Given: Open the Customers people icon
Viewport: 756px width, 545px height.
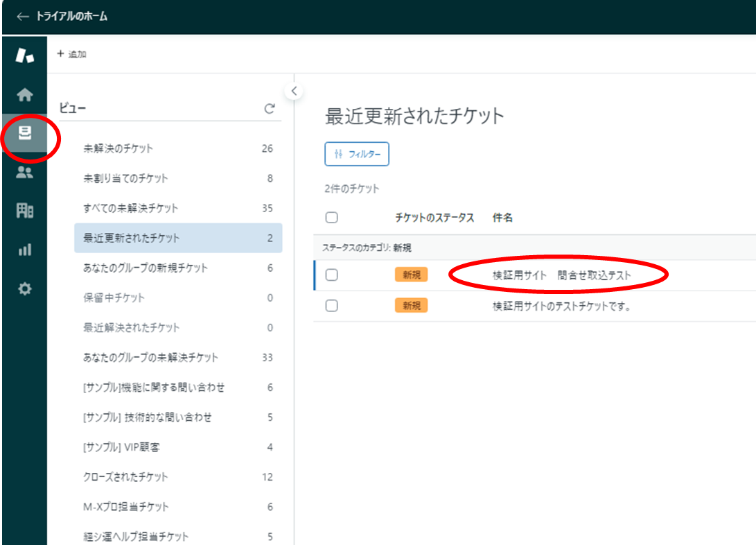Looking at the screenshot, I should pos(24,173).
